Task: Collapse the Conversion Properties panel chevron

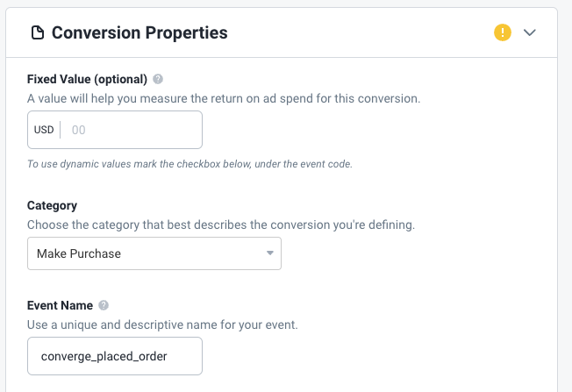Action: [x=529, y=33]
